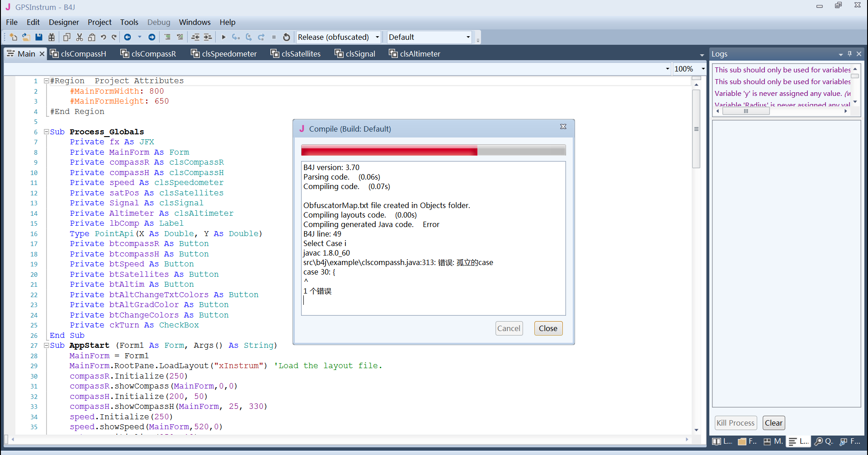
Task: Open the 100% zoom level dropdown
Action: [x=703, y=69]
